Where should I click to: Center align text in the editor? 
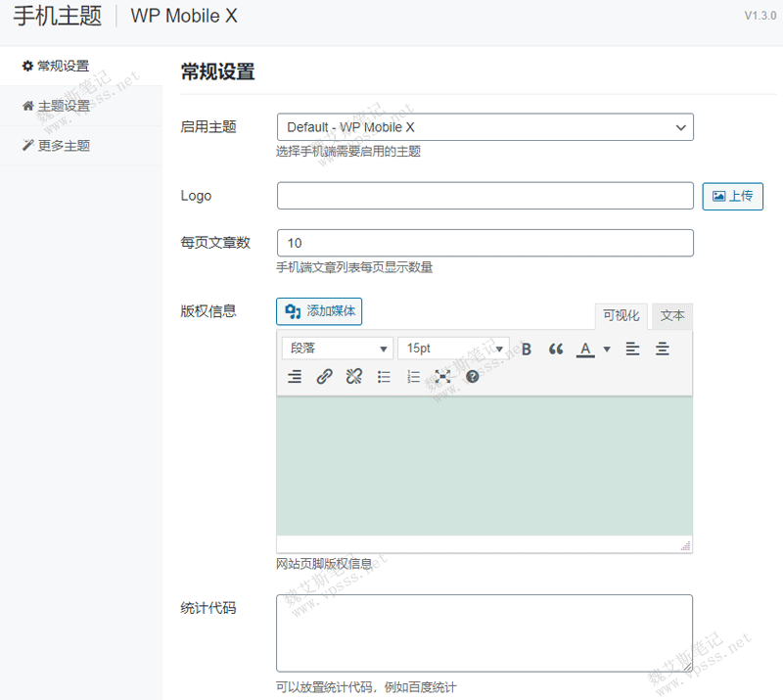click(663, 349)
